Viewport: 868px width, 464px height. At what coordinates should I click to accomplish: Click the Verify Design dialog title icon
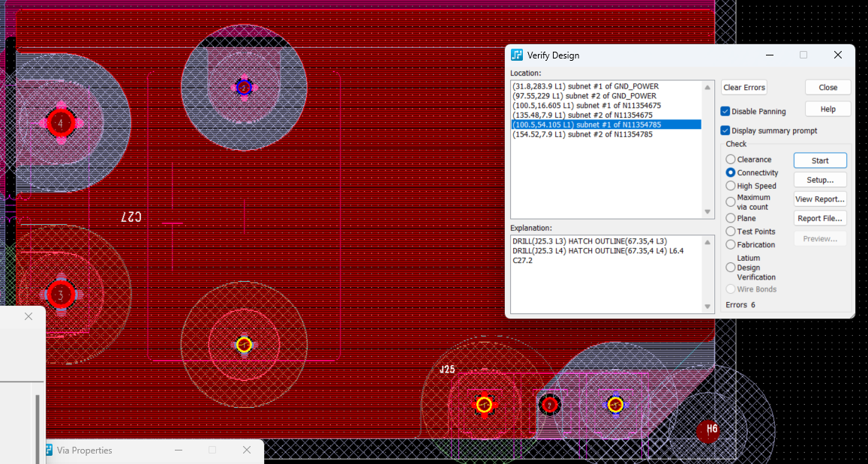pos(517,55)
